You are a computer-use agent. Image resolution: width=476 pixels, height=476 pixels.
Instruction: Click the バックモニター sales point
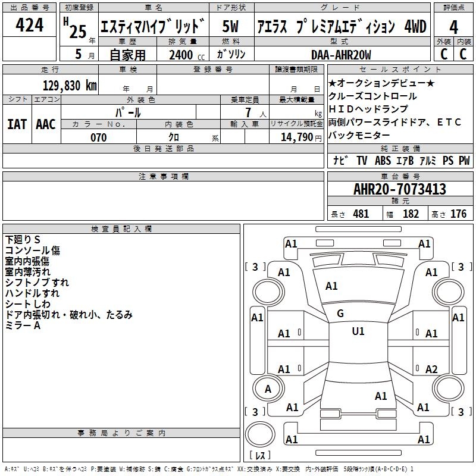[359, 135]
